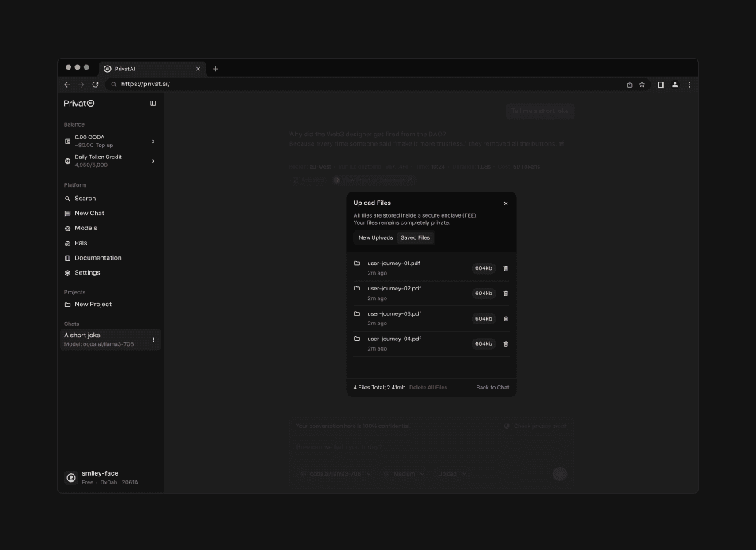Click Delete All Files

coord(428,387)
